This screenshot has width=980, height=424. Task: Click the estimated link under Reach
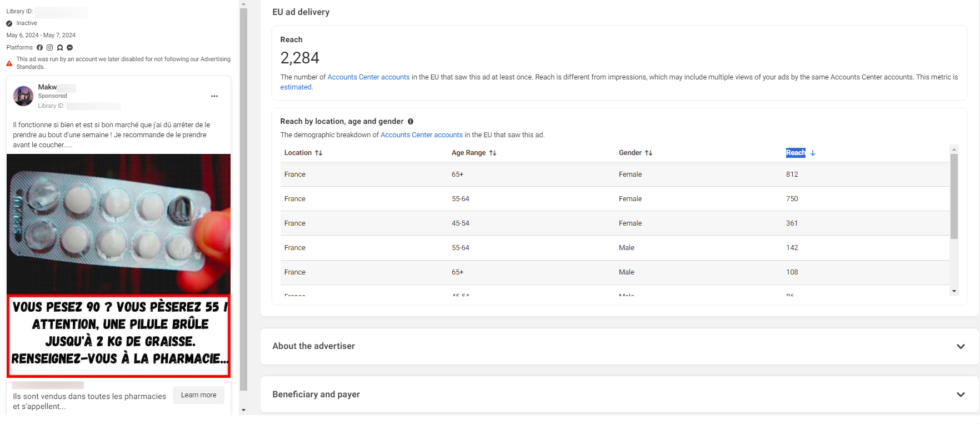click(296, 87)
